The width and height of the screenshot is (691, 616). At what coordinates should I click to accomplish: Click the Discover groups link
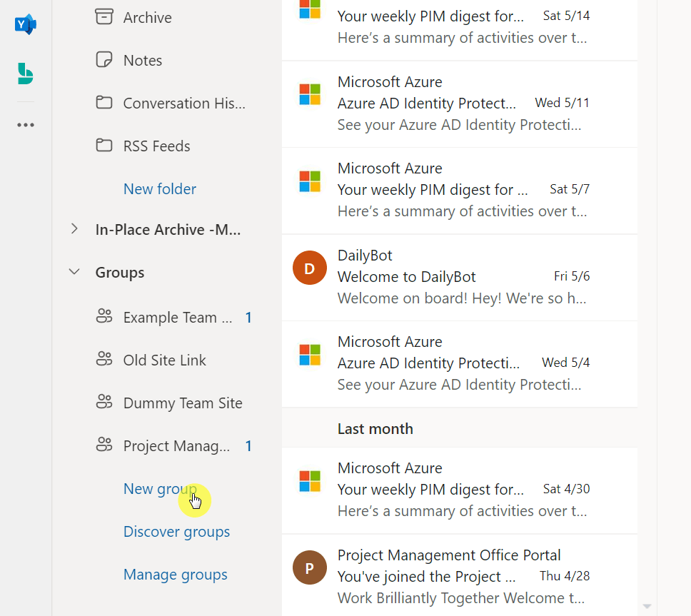coord(176,531)
